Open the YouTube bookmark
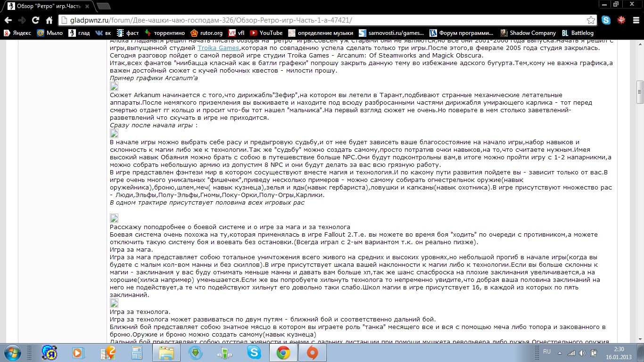 point(266,33)
